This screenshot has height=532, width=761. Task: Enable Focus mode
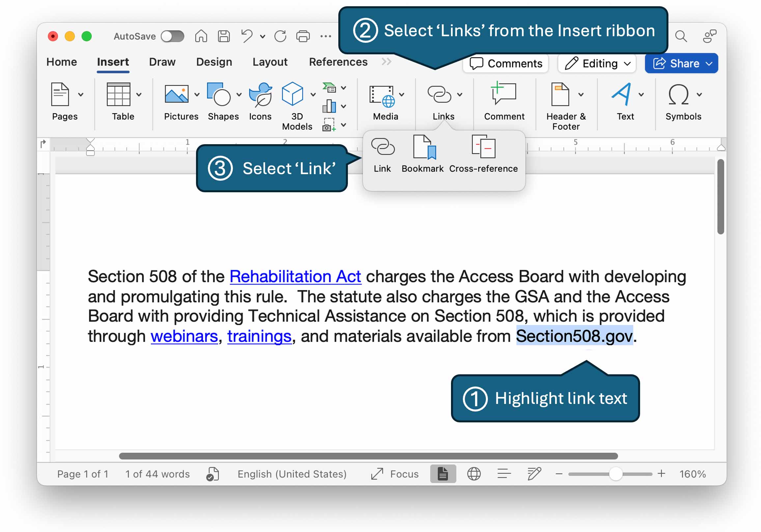[395, 474]
